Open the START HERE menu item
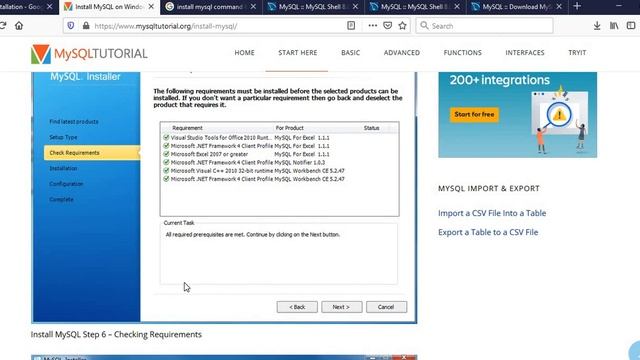 (298, 53)
